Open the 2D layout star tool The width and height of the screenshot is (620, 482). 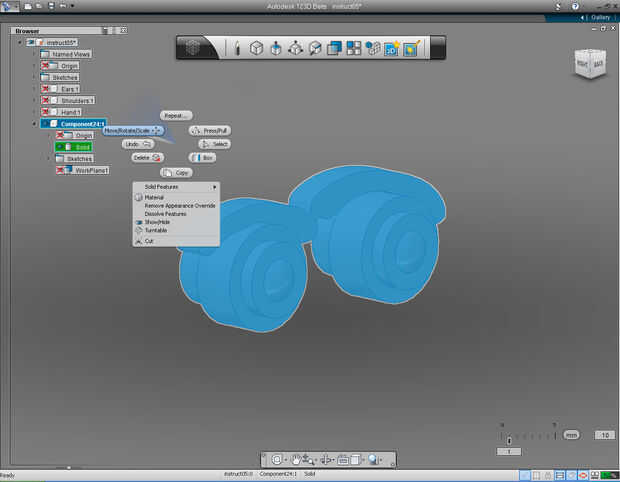(392, 48)
